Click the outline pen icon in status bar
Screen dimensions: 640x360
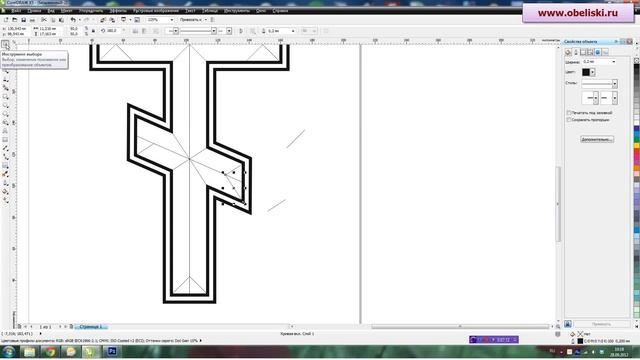tap(573, 341)
